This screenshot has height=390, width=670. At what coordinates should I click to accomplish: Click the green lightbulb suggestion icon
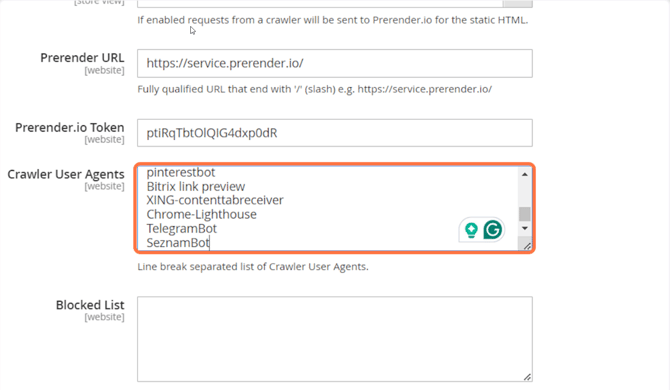click(x=471, y=230)
